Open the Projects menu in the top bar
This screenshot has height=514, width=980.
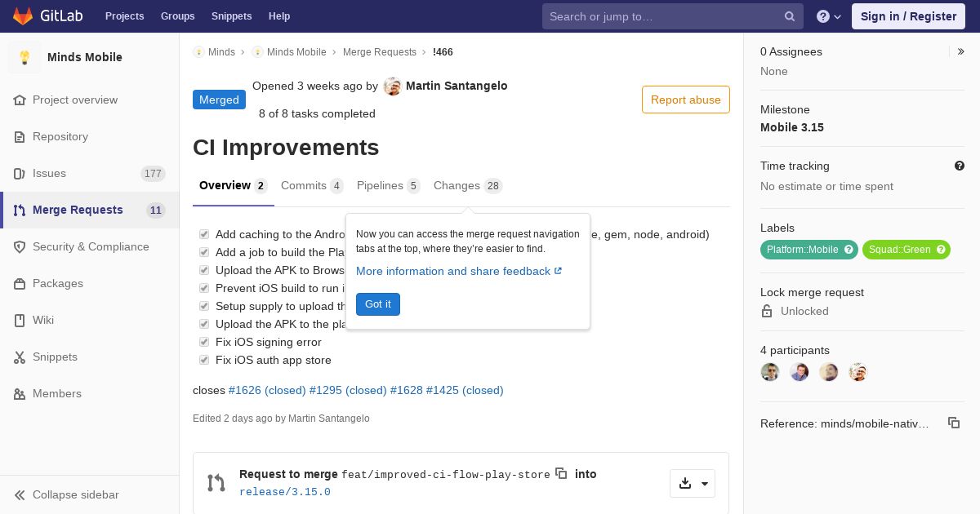[x=124, y=16]
